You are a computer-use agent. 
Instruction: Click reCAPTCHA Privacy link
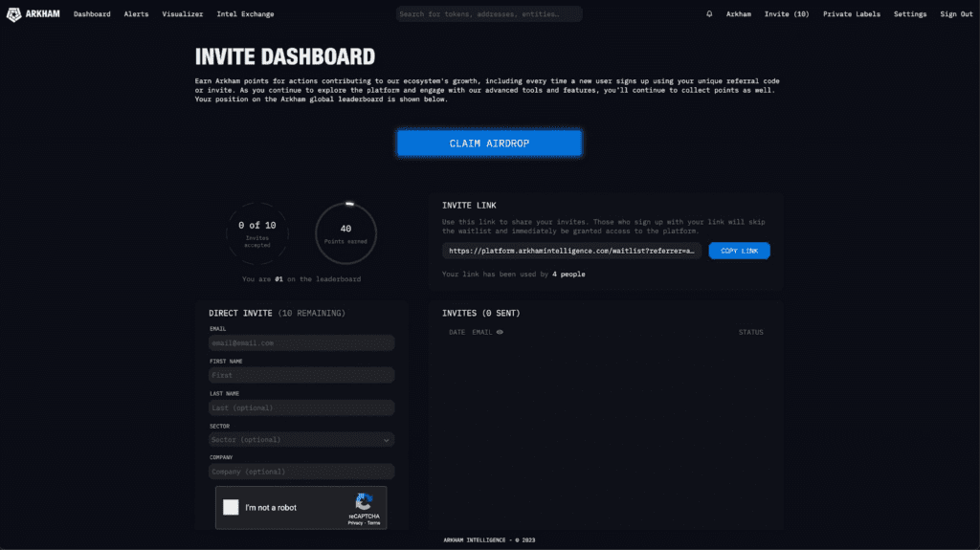(x=355, y=523)
